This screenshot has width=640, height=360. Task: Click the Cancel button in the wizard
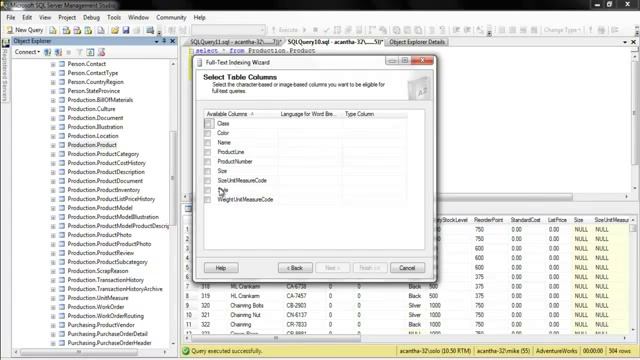tap(407, 268)
